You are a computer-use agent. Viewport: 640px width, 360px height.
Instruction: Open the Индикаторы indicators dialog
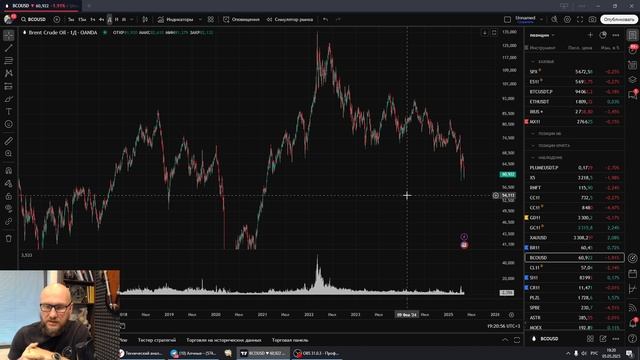point(176,19)
